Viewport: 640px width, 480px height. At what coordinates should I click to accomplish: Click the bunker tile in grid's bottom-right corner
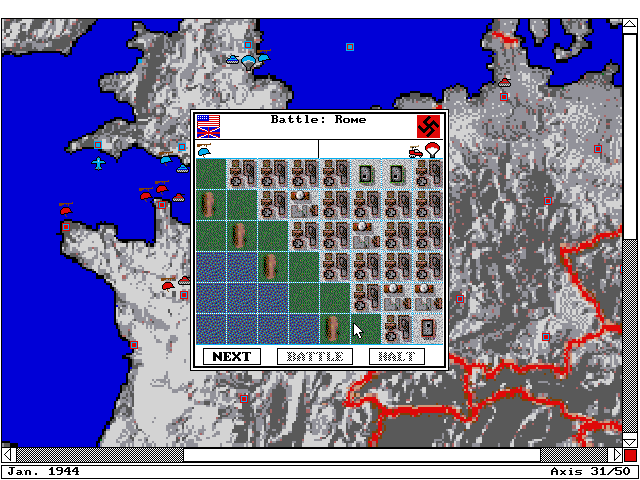428,329
